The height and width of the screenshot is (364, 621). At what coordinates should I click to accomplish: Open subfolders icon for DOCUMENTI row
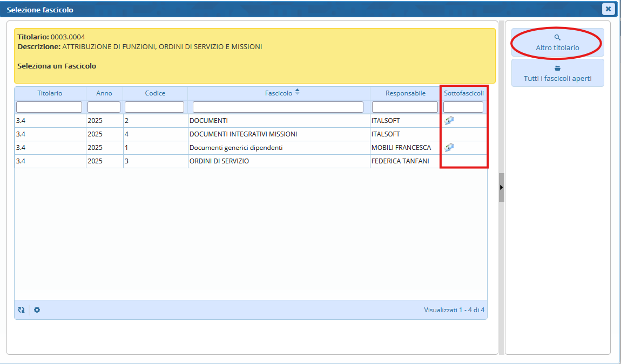click(x=449, y=120)
